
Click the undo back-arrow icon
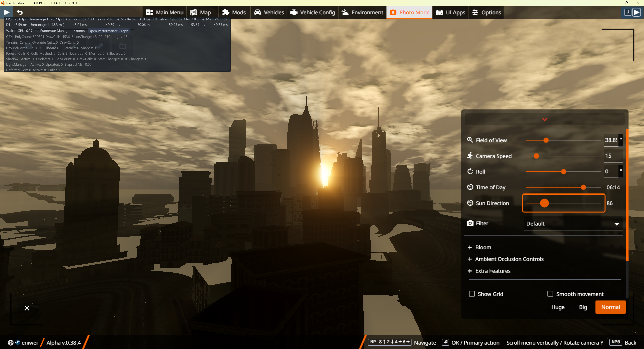click(20, 12)
